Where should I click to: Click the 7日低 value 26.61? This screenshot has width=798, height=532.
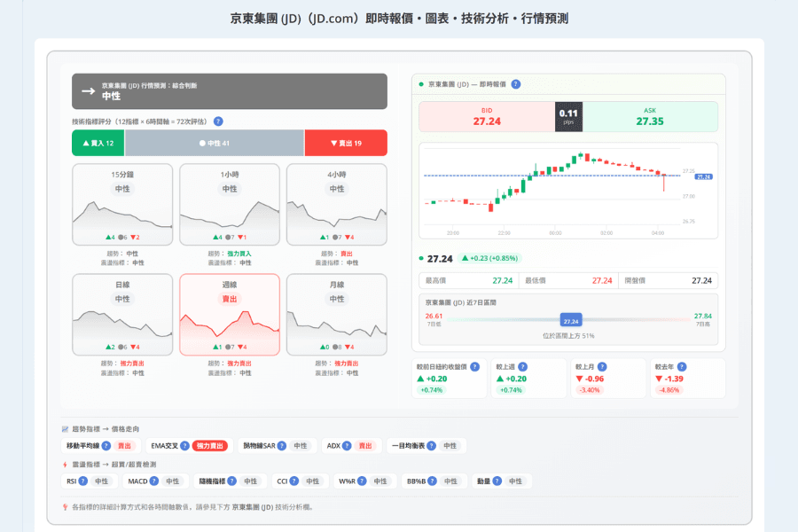pyautogui.click(x=434, y=317)
